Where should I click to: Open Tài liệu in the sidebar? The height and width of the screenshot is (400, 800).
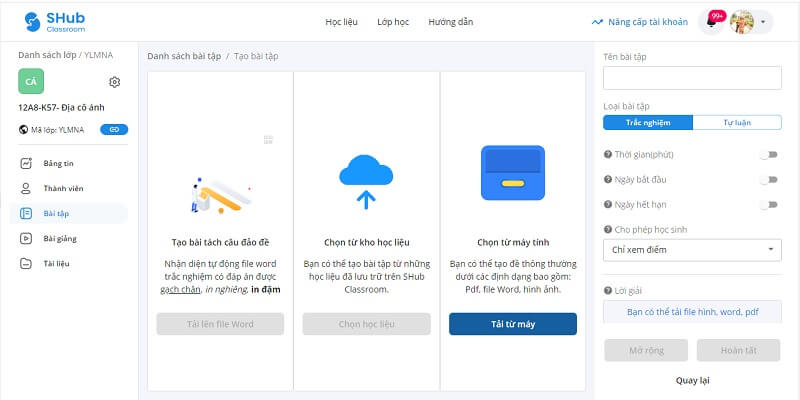[x=56, y=263]
